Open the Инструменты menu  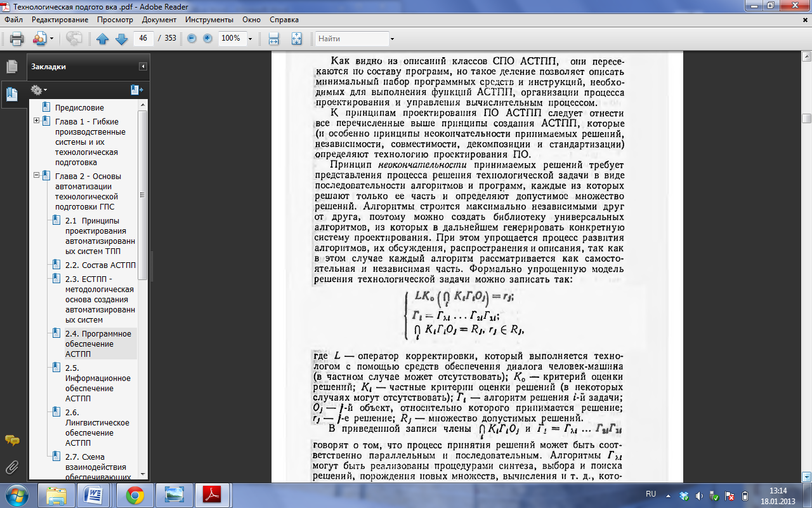pos(209,20)
